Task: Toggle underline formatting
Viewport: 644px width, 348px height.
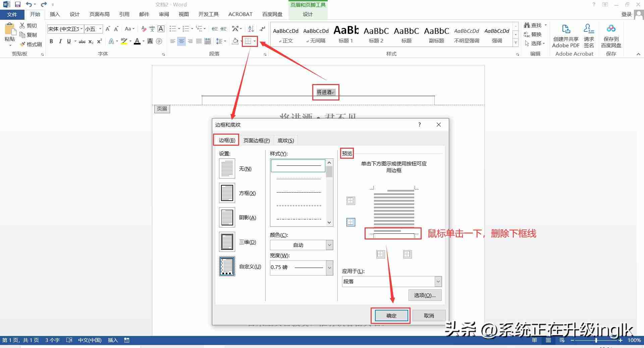Action: pyautogui.click(x=69, y=41)
